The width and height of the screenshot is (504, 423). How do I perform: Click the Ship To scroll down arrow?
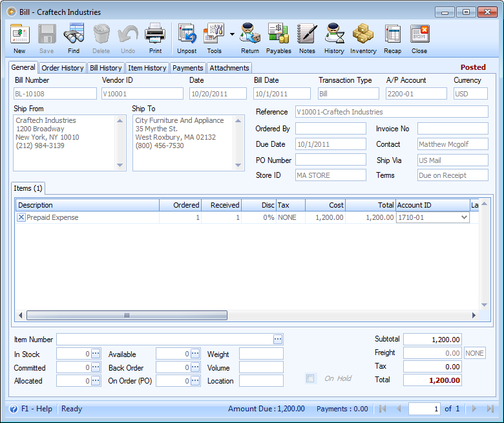coord(238,166)
